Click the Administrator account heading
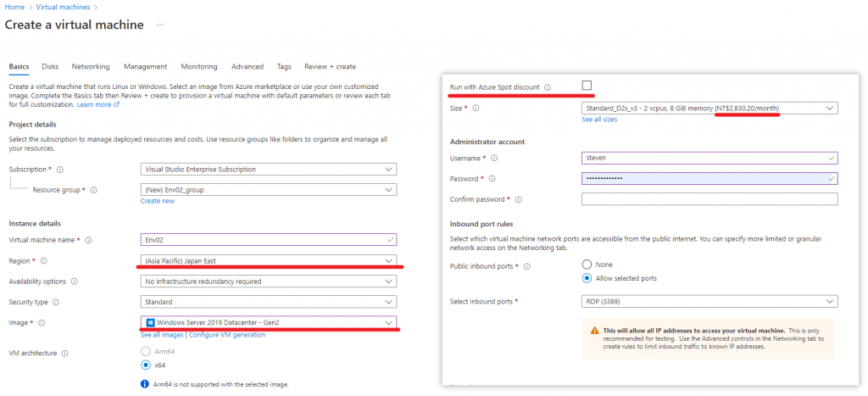This screenshot has height=396, width=868. coord(487,142)
